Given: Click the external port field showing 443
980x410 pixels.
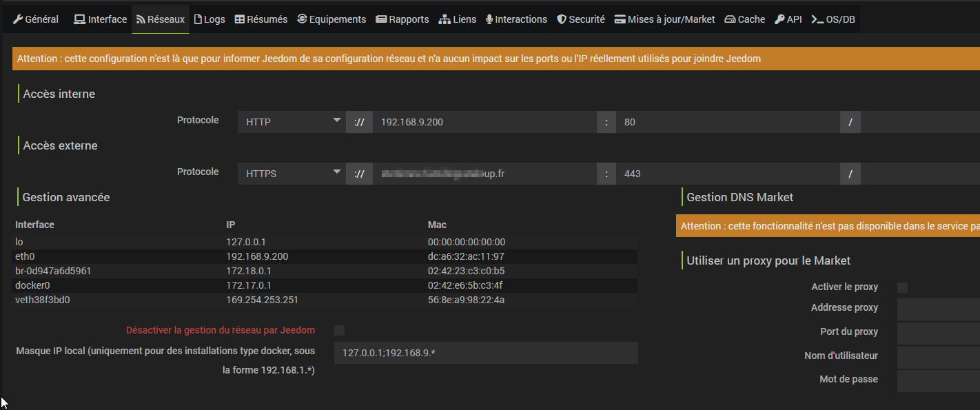Looking at the screenshot, I should click(x=728, y=174).
